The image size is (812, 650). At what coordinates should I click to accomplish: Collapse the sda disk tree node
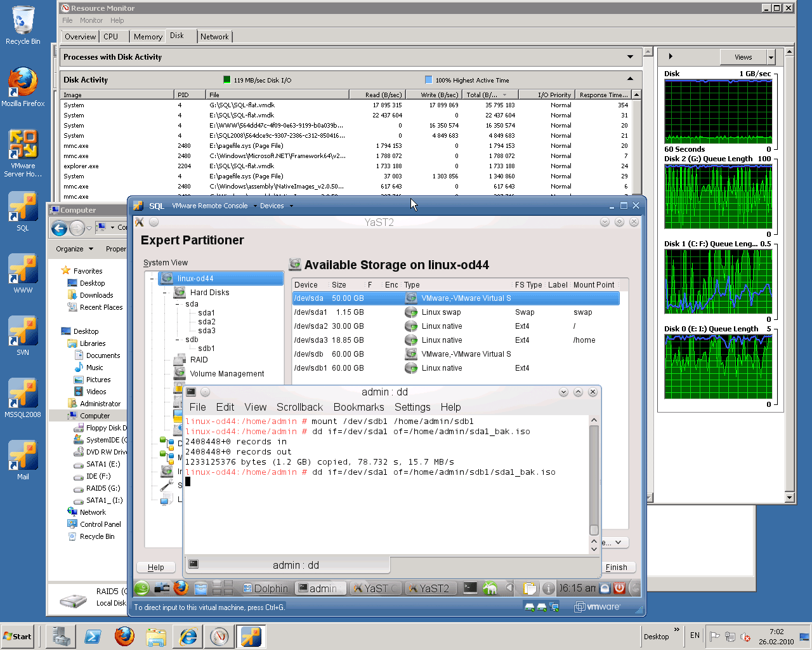(177, 304)
